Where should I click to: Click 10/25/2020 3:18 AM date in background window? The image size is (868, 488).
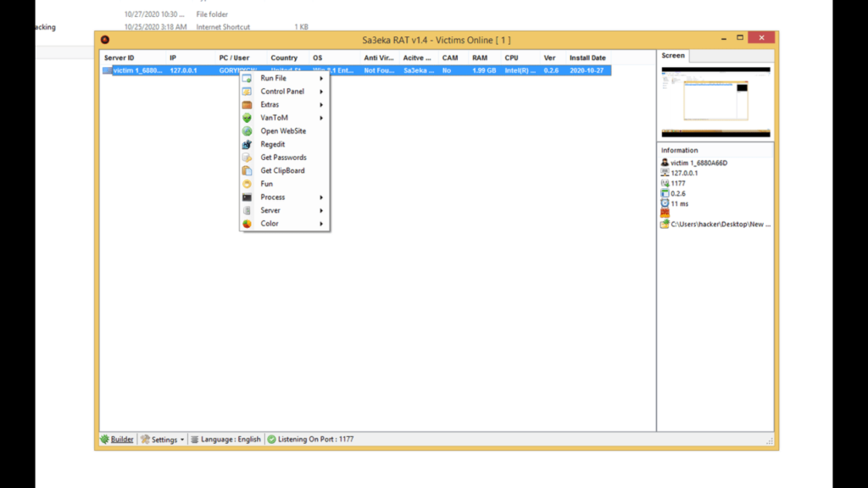[x=155, y=26]
